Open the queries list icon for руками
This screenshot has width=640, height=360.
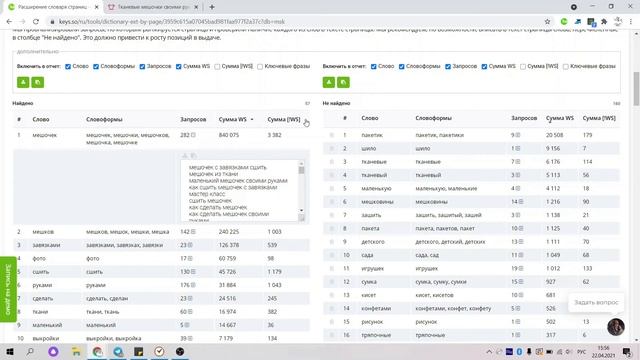click(x=193, y=285)
